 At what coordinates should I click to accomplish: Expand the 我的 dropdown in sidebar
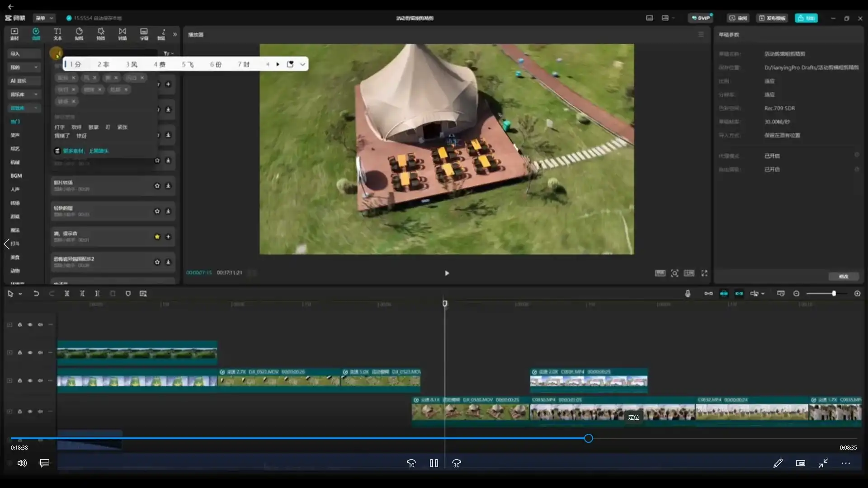(x=36, y=67)
